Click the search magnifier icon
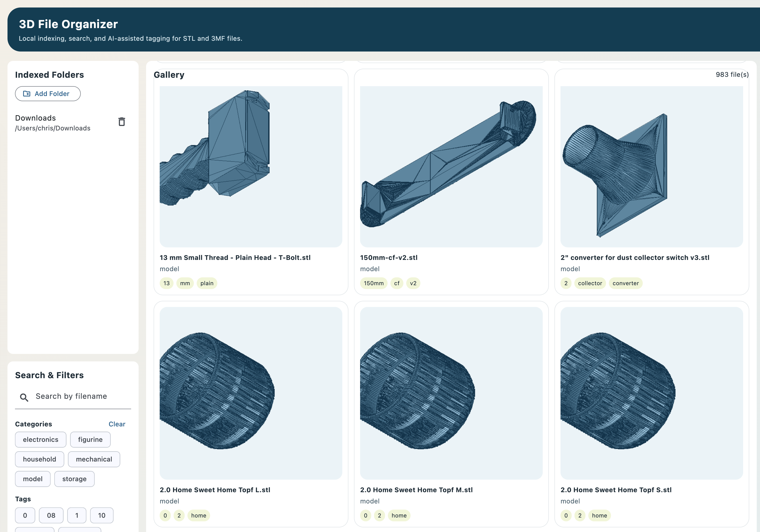Image resolution: width=760 pixels, height=532 pixels. click(x=25, y=397)
